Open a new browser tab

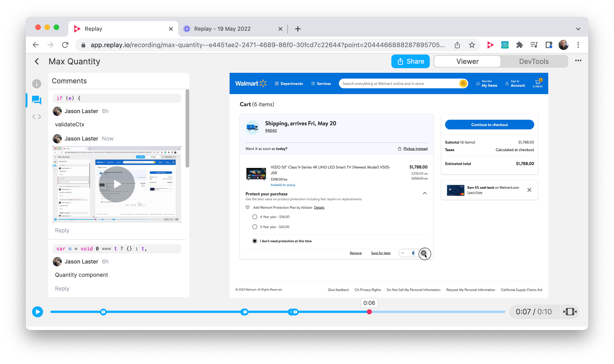tap(298, 29)
